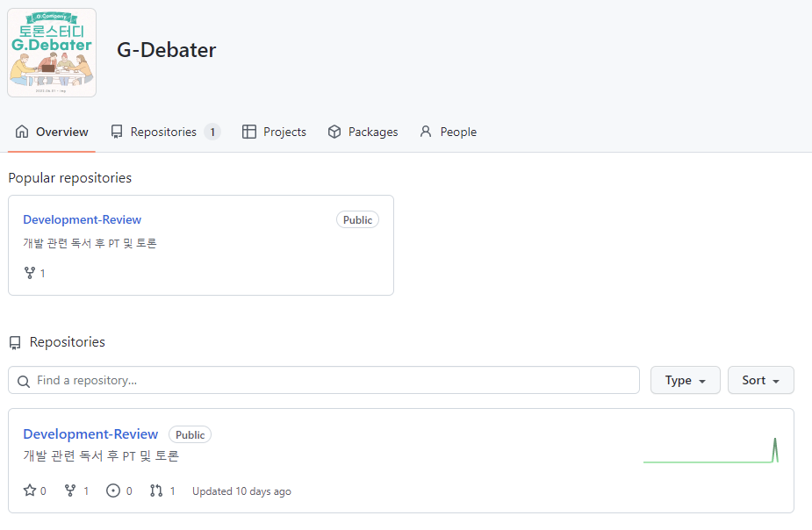This screenshot has width=812, height=530.
Task: Click the repo icon in Repositories tab
Action: (117, 132)
